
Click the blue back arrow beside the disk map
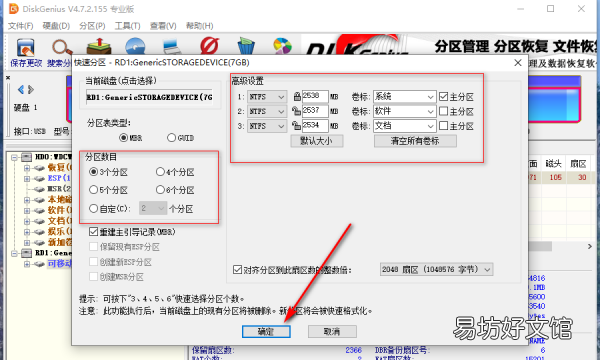pos(21,90)
